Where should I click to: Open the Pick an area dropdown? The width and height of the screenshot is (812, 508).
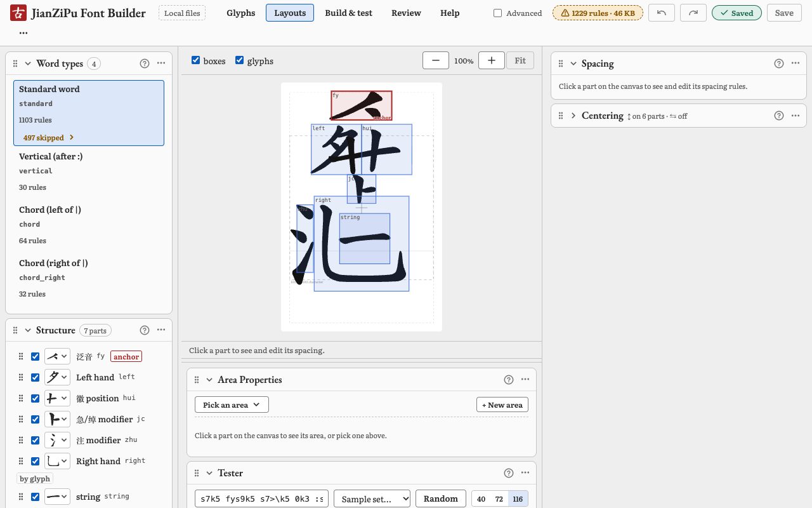click(x=232, y=404)
